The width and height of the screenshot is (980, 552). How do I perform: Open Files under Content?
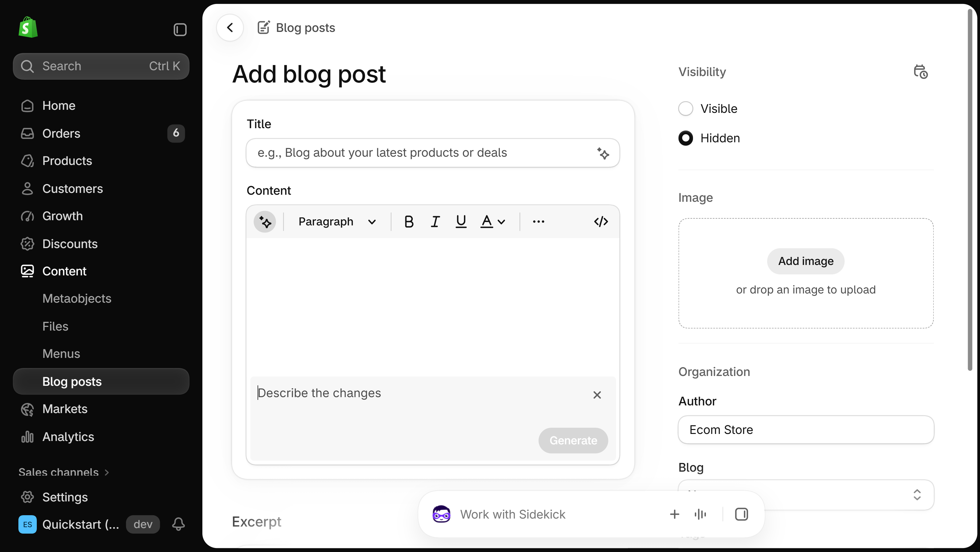coord(101,326)
